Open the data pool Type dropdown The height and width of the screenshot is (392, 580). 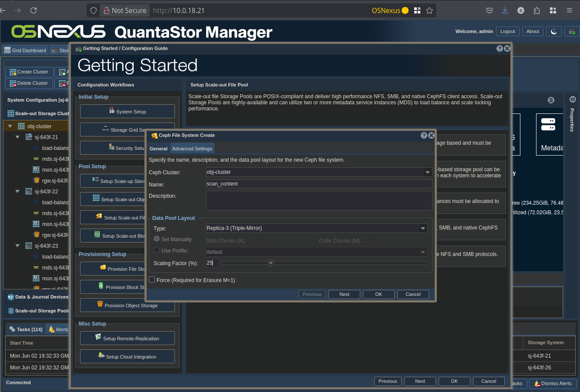click(x=422, y=228)
